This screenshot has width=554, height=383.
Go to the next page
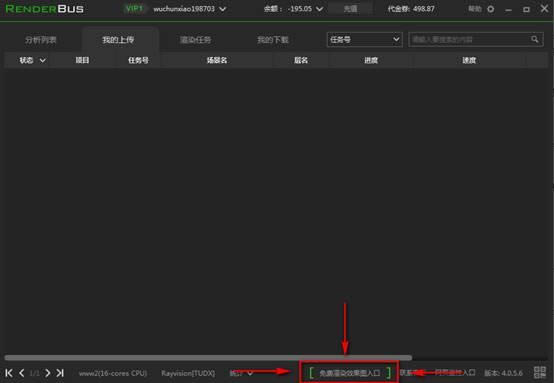[48, 373]
